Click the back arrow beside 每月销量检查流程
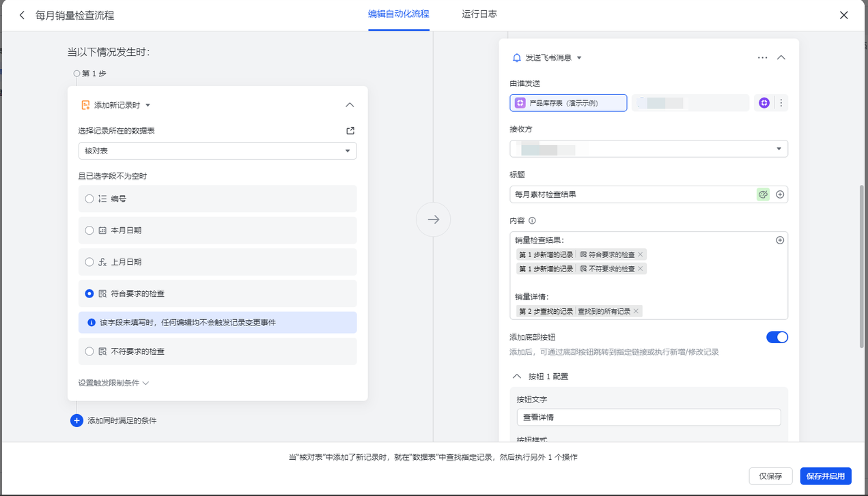The height and width of the screenshot is (496, 868). tap(22, 15)
